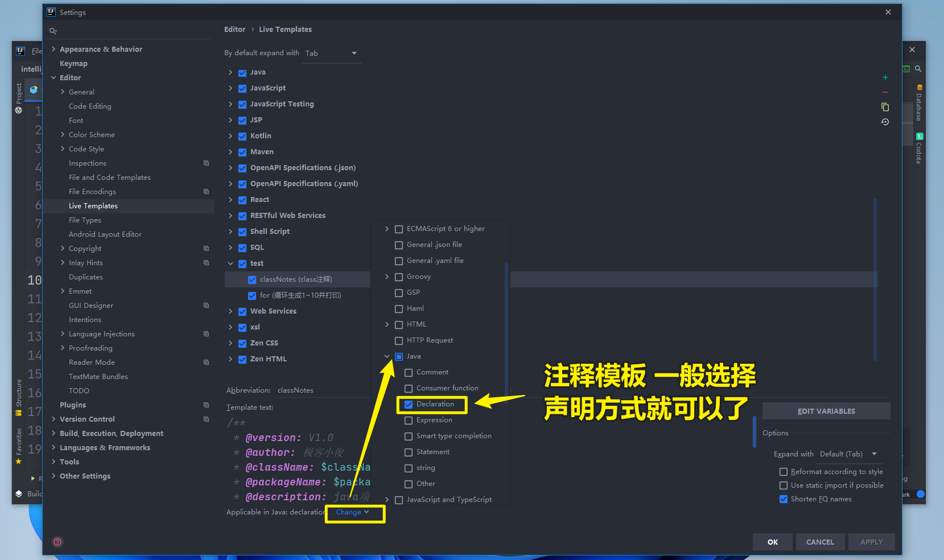Click project-level icon next to Version Control
Image resolution: width=944 pixels, height=560 pixels.
(206, 419)
